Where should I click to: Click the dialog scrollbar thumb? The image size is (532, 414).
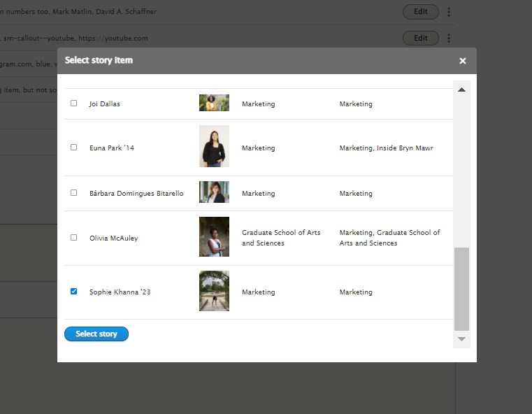(x=461, y=289)
